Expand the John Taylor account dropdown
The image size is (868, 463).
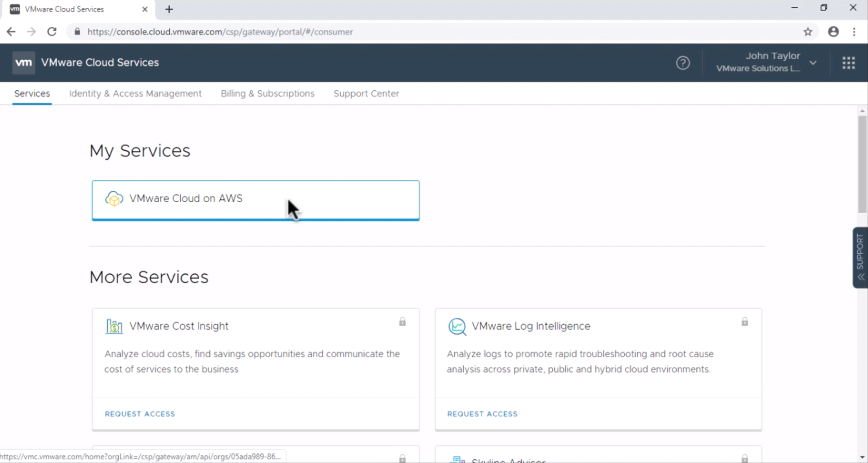[x=813, y=63]
